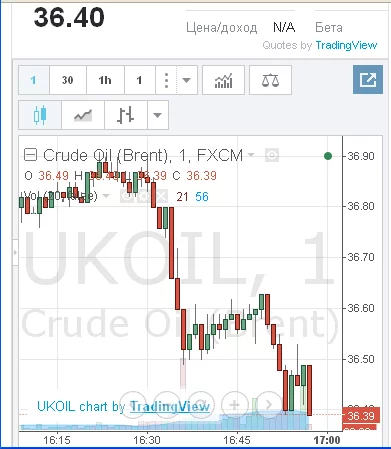Click the 36.39 current price label
The width and height of the screenshot is (391, 449).
tap(361, 416)
